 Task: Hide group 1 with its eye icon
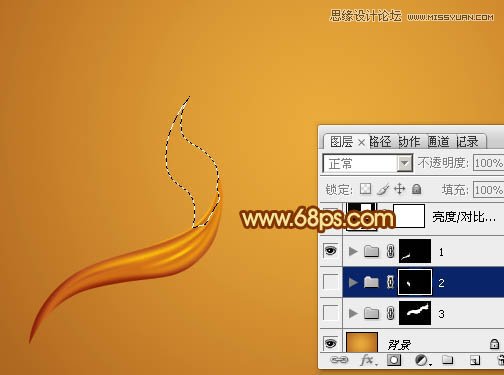330,251
